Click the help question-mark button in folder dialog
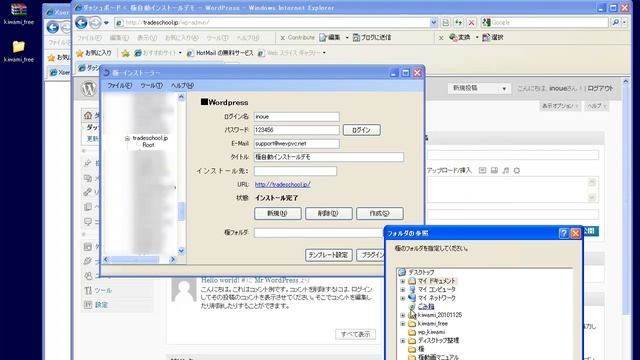 [563, 233]
